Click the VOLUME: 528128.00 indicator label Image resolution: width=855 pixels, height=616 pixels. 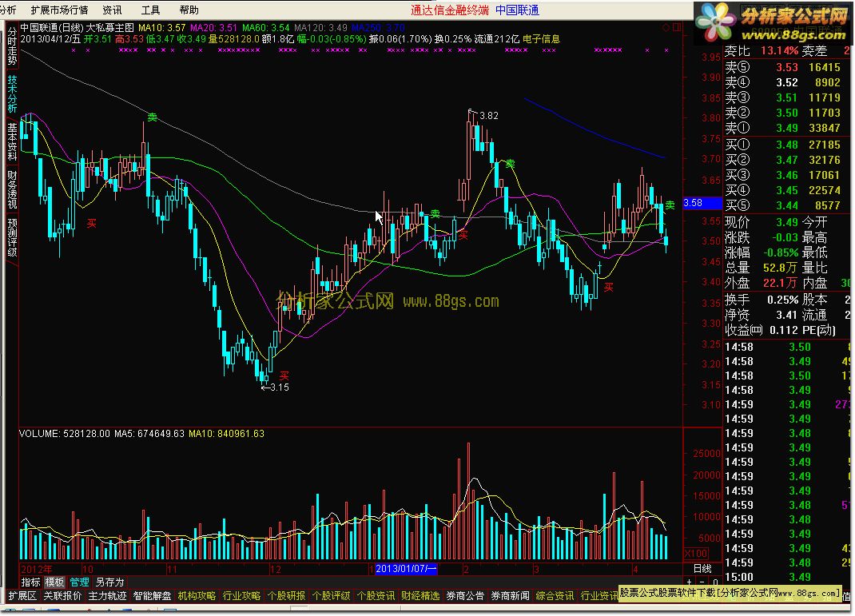click(x=65, y=433)
